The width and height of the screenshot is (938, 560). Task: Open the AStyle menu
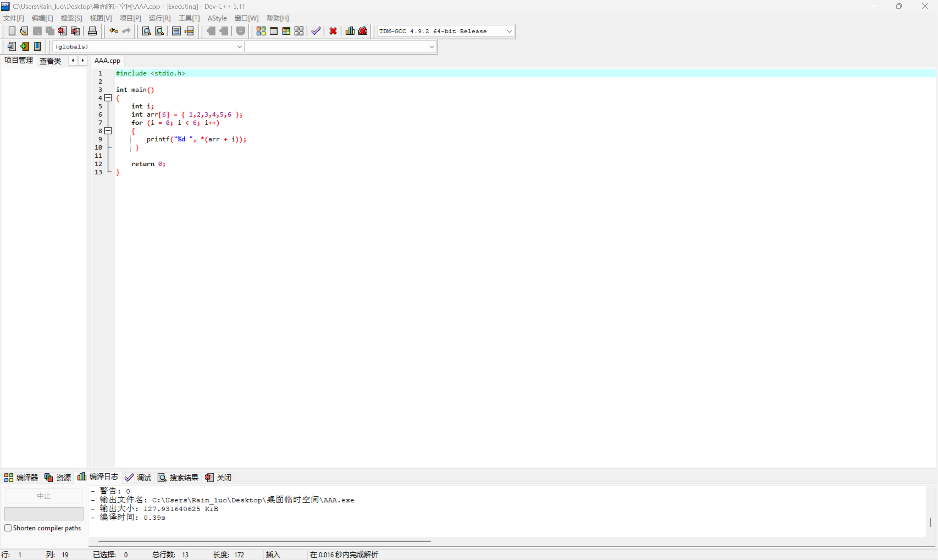pyautogui.click(x=217, y=18)
